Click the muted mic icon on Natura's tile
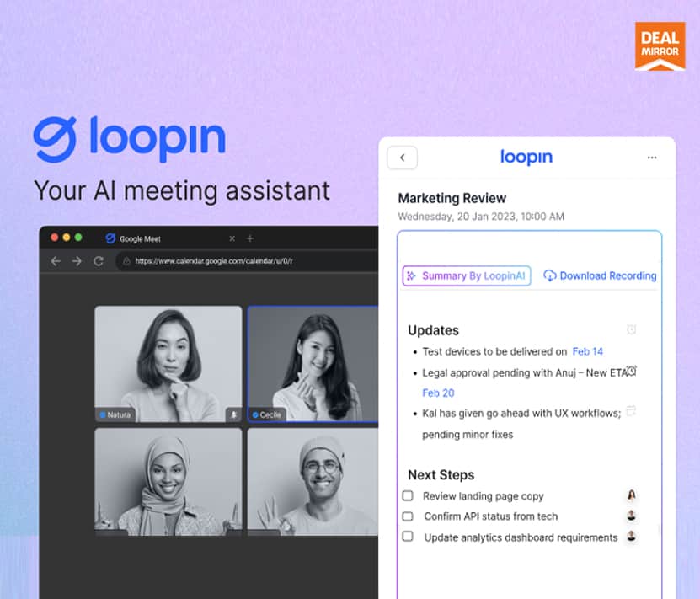 click(x=232, y=414)
